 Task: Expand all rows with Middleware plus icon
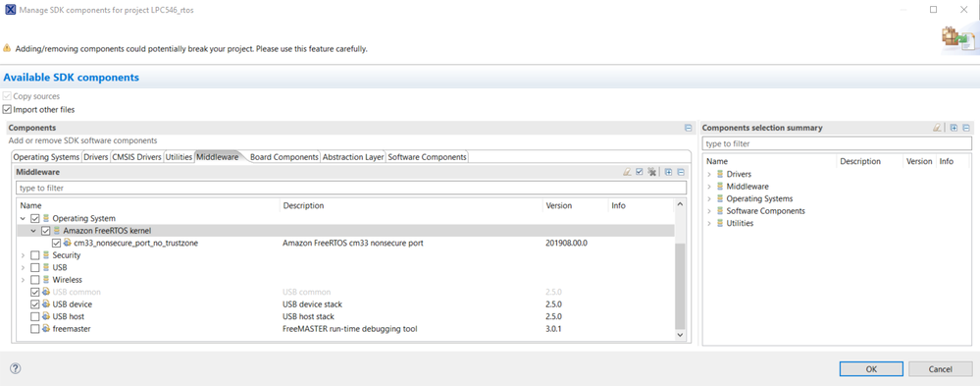669,172
